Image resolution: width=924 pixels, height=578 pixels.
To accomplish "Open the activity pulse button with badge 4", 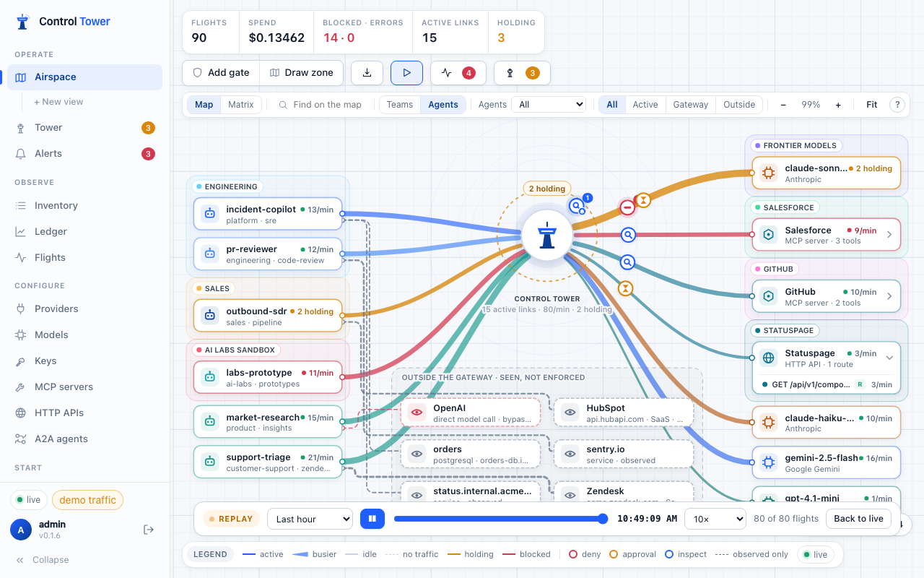I will [458, 73].
